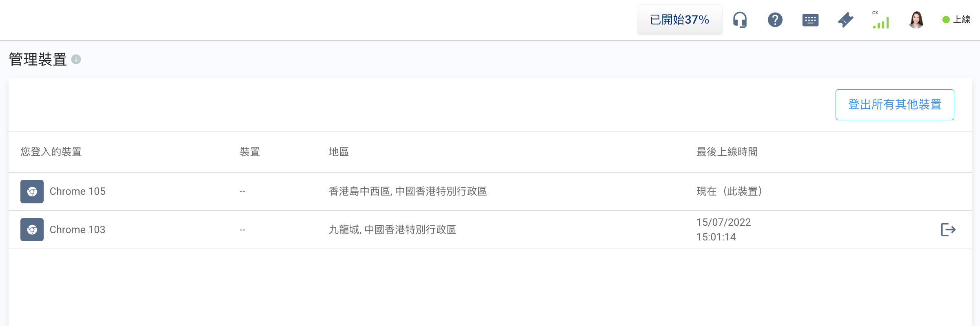Open the user profile avatar
This screenshot has width=980, height=326.
[x=916, y=20]
